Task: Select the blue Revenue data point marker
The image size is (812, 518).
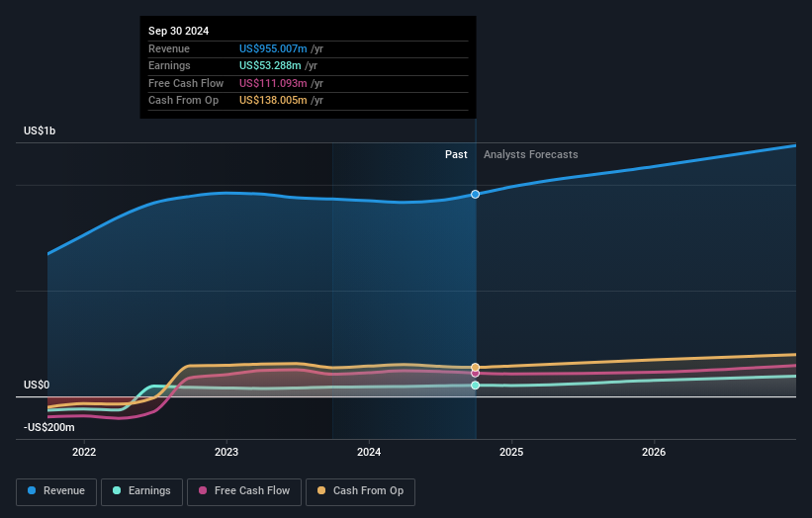Action: click(x=475, y=194)
